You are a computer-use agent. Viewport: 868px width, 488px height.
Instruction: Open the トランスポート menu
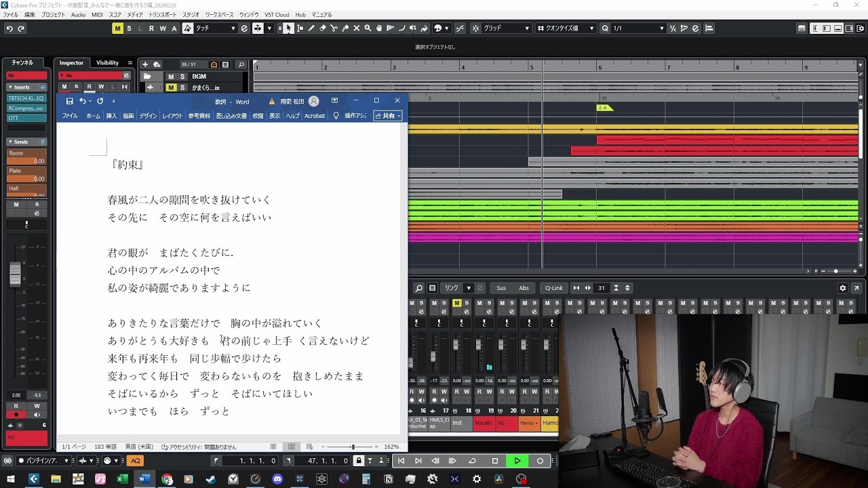162,14
